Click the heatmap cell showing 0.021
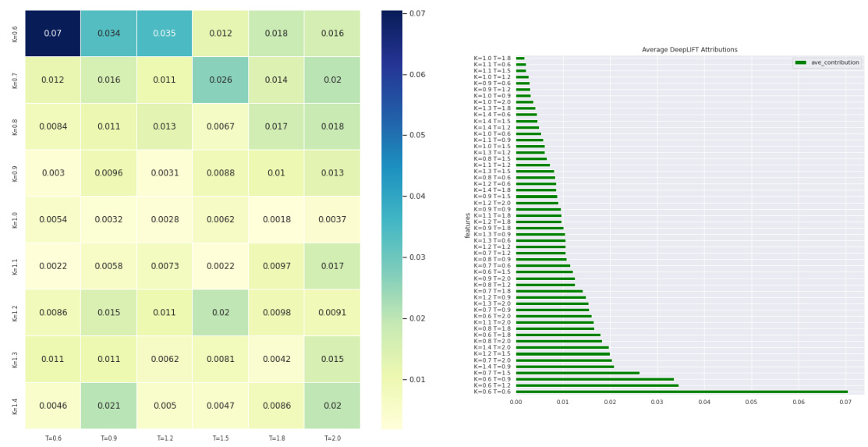 pyautogui.click(x=108, y=406)
